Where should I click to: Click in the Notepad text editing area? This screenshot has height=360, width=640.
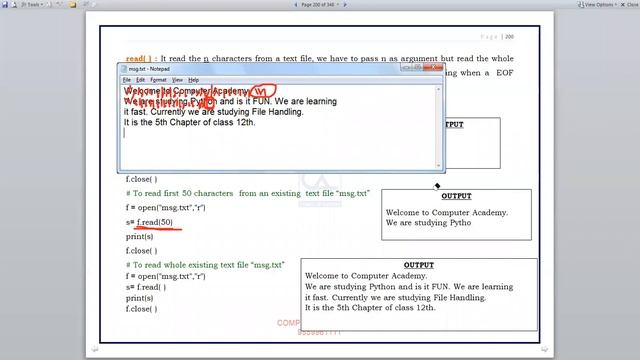click(278, 127)
